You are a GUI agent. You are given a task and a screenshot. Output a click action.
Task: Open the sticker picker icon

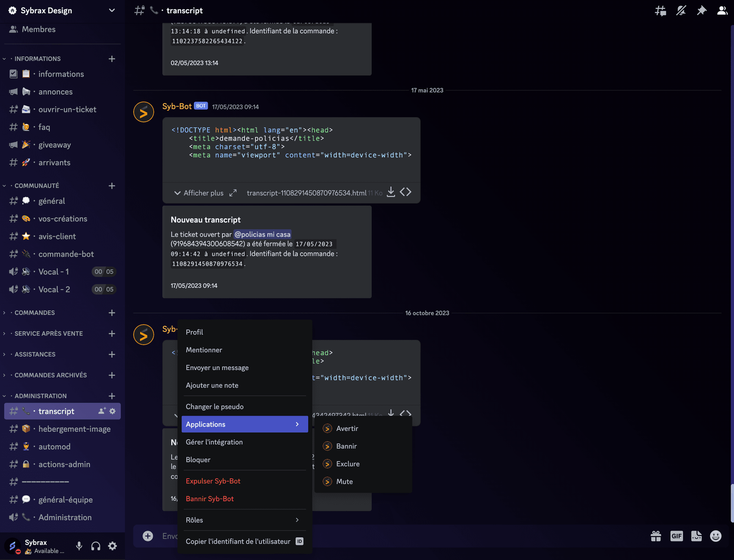pos(696,536)
